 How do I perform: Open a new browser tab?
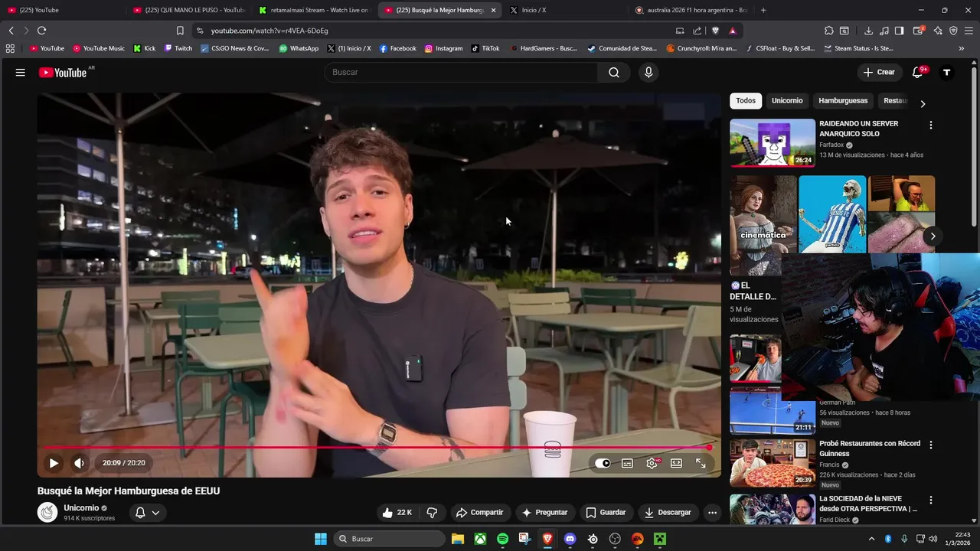[x=763, y=10]
